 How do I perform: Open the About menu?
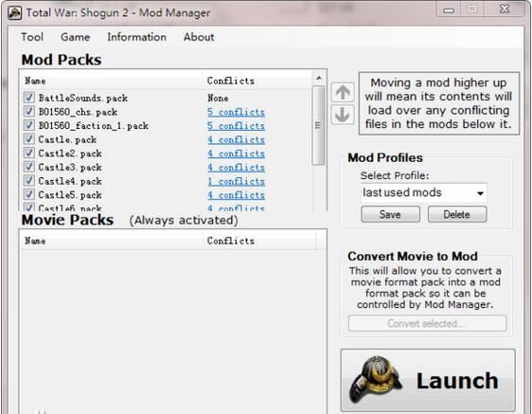coord(199,37)
